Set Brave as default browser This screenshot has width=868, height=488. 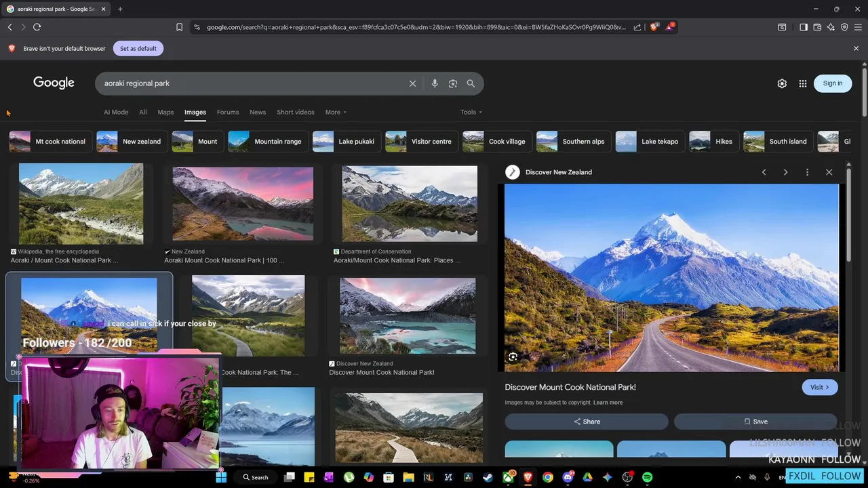pyautogui.click(x=138, y=48)
